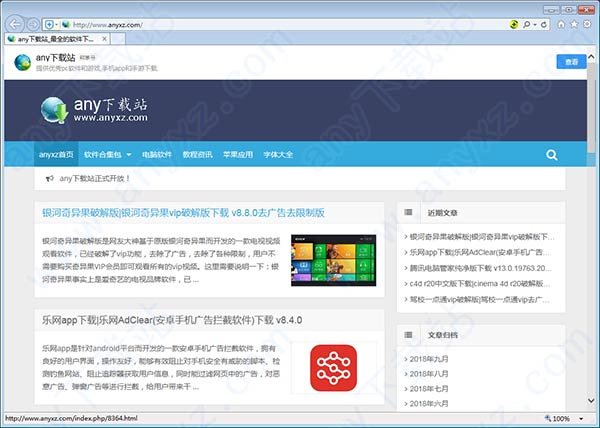Open the 苹果应用 nav item
The height and width of the screenshot is (428, 600).
(238, 155)
